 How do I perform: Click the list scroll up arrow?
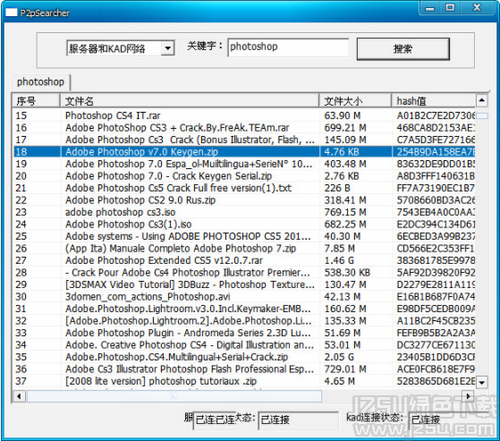(x=482, y=100)
